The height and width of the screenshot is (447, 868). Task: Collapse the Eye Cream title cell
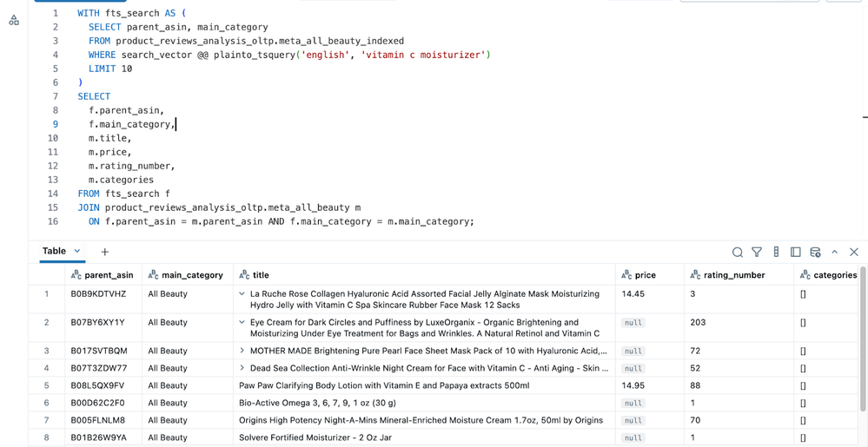coord(242,322)
